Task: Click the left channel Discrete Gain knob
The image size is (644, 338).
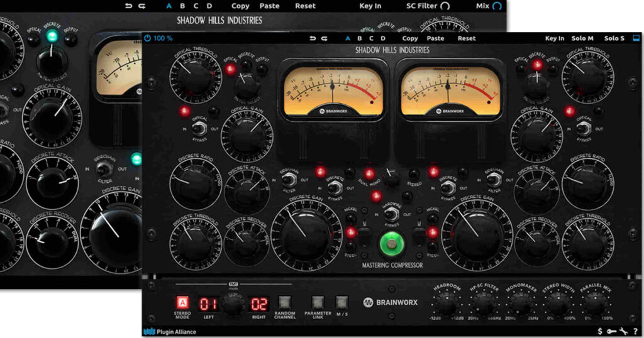Action: (306, 237)
